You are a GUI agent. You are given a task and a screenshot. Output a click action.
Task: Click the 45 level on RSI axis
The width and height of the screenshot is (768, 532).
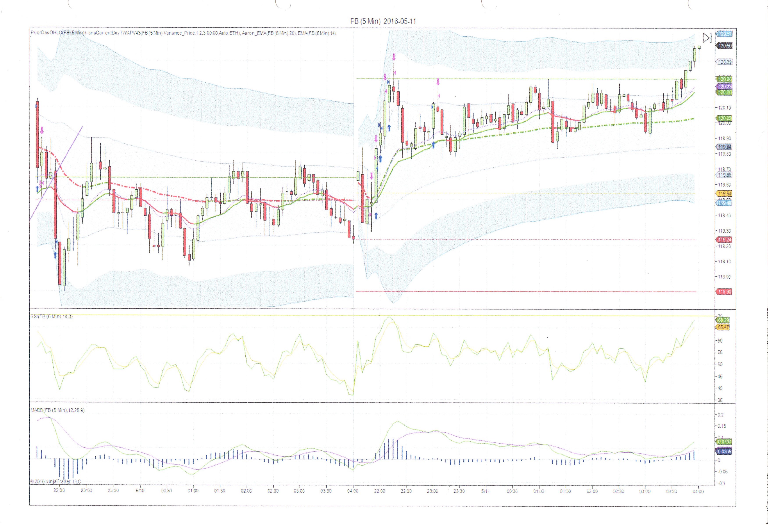click(x=720, y=377)
